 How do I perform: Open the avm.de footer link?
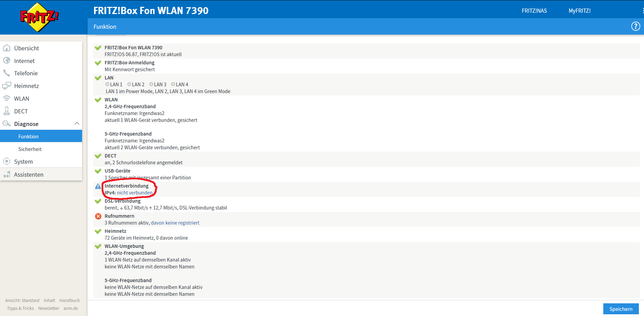pos(71,308)
